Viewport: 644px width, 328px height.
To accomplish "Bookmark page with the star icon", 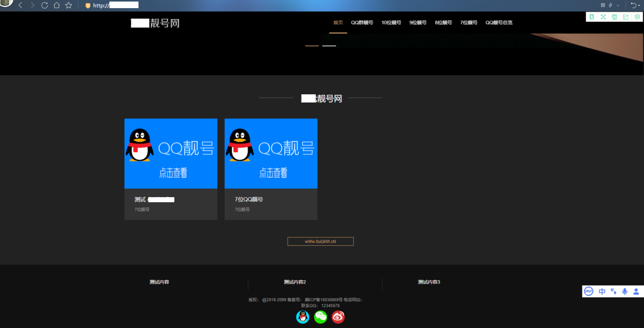I will tap(69, 5).
